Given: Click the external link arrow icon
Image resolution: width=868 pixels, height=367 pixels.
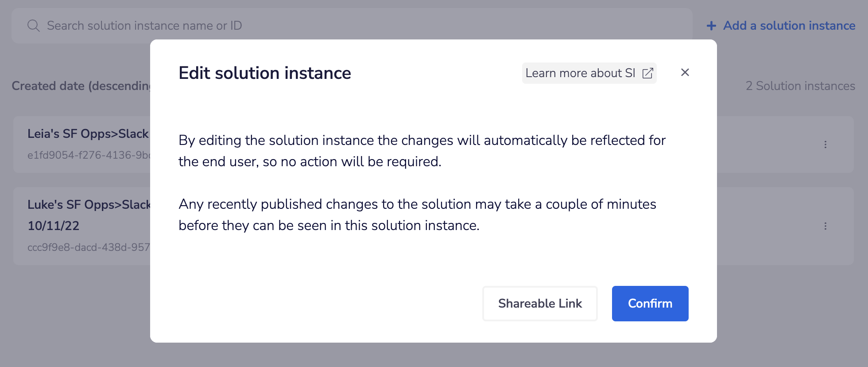Looking at the screenshot, I should [647, 73].
